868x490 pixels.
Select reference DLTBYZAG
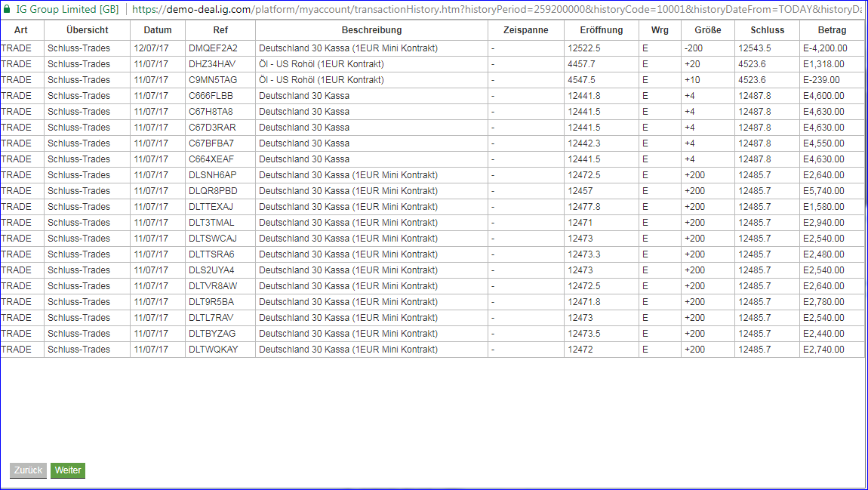(211, 334)
